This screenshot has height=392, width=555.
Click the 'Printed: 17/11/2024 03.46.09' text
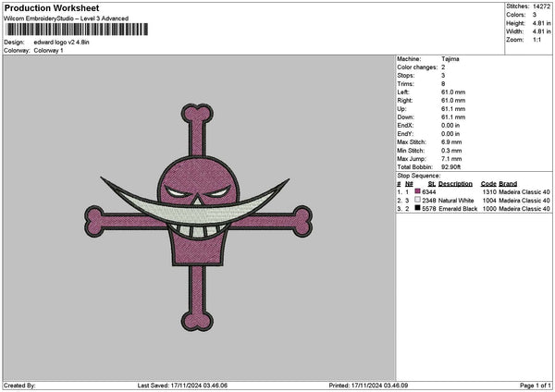368,386
